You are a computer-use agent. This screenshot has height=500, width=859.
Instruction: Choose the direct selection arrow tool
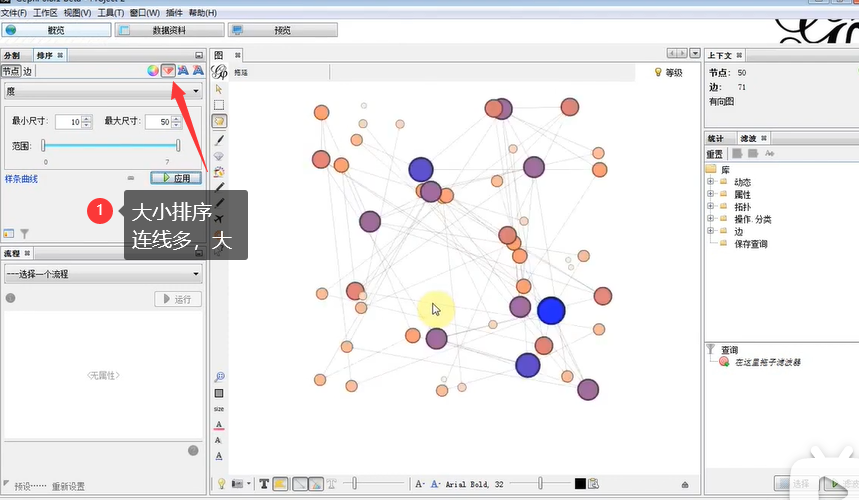(x=219, y=89)
